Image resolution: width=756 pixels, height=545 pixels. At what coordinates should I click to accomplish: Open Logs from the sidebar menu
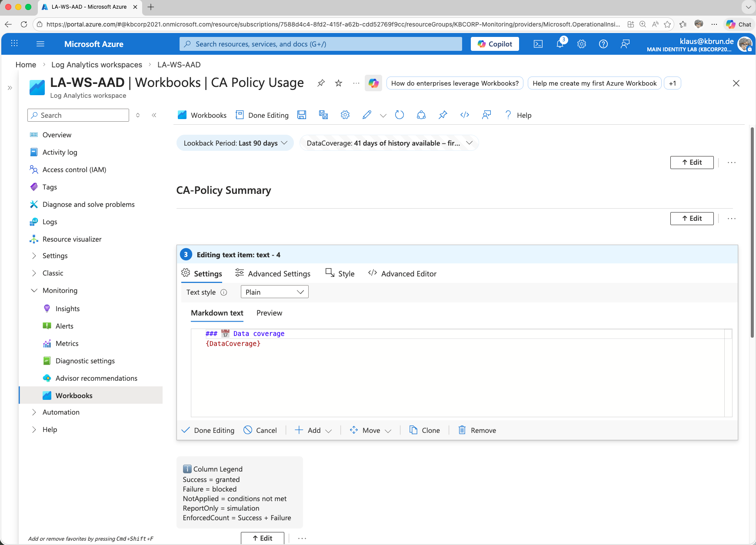(x=50, y=222)
